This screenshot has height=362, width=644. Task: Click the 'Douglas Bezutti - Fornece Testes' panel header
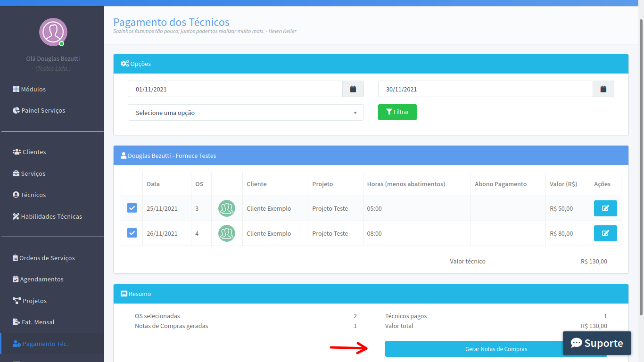click(x=371, y=156)
